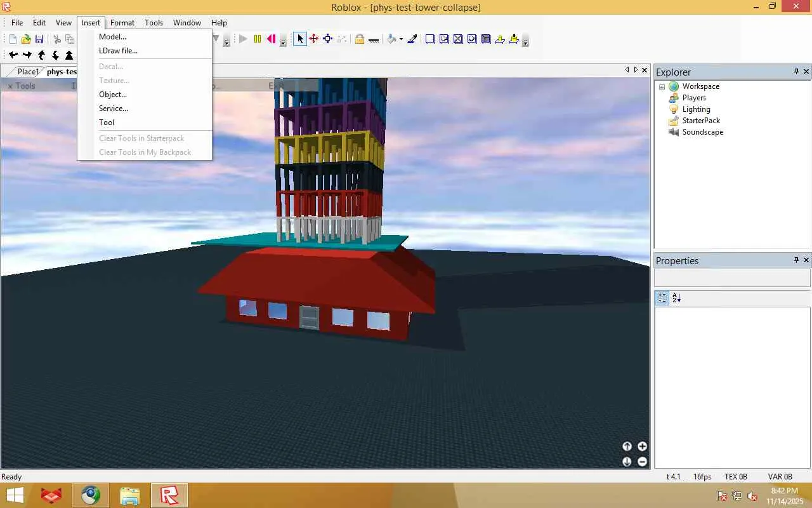Click the Cut scissors toolbar icon
Screen dimensions: 812x508
pyautogui.click(x=57, y=39)
